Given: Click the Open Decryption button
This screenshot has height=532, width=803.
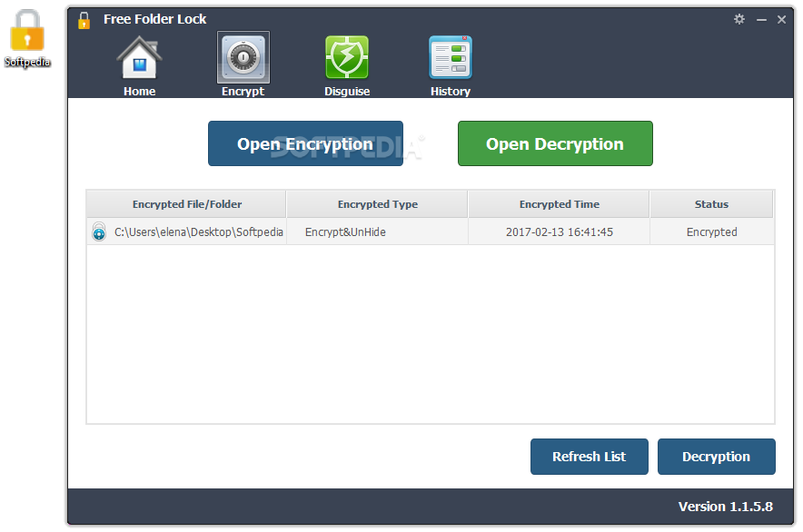Looking at the screenshot, I should click(555, 143).
